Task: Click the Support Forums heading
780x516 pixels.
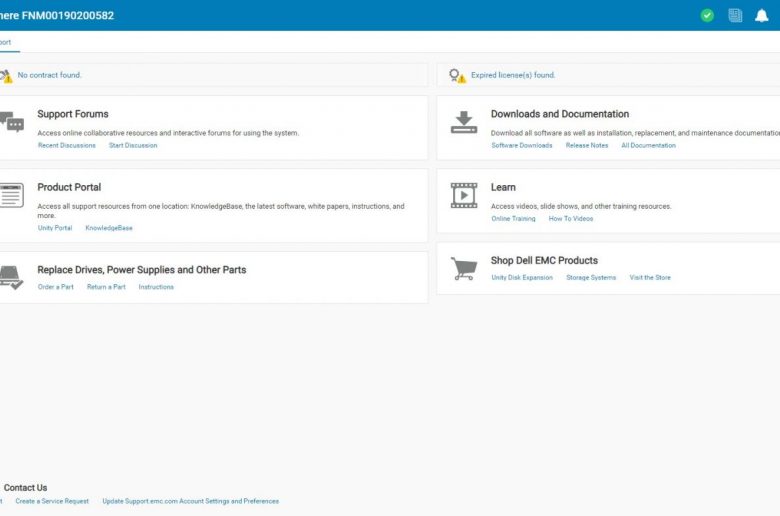Action: [73, 114]
